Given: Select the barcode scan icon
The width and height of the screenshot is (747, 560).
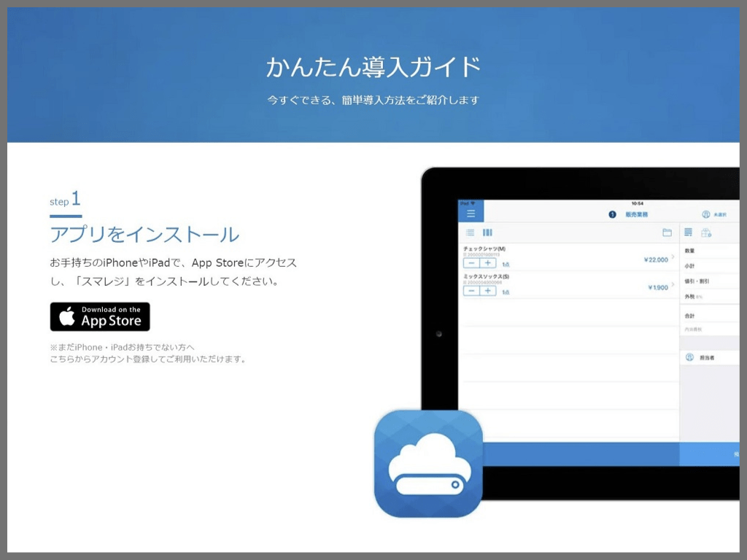Looking at the screenshot, I should tap(487, 233).
